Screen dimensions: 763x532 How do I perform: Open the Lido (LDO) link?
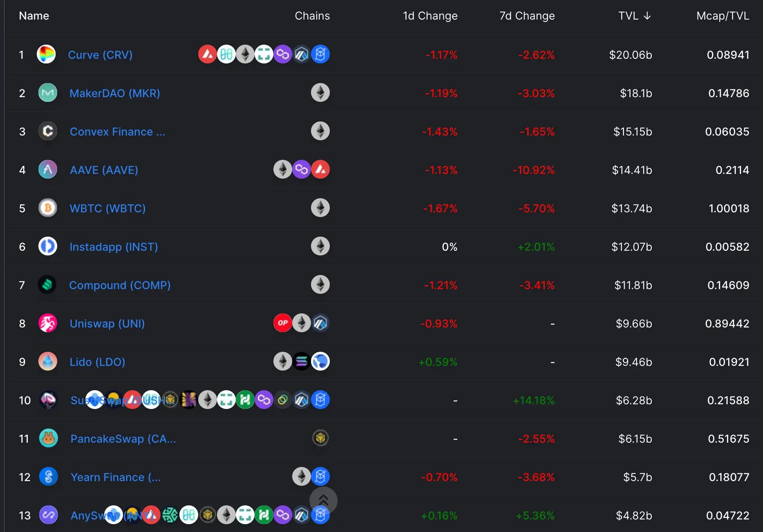98,362
